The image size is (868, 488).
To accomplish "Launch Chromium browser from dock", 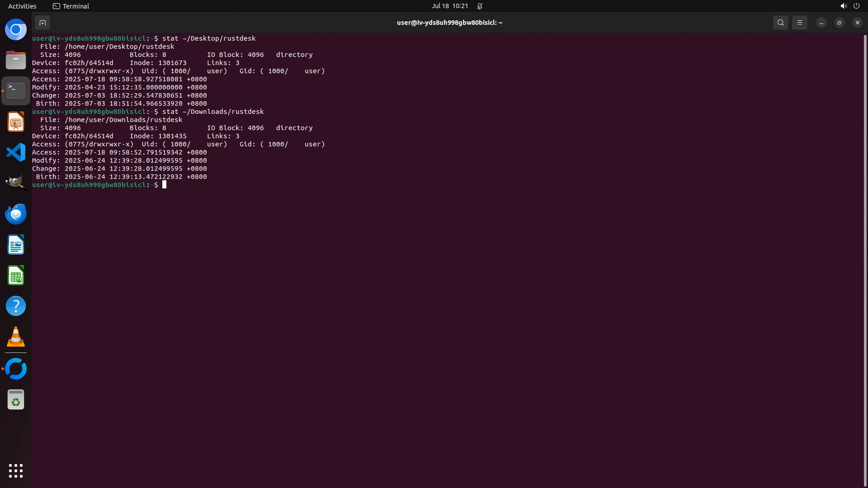I will point(16,30).
